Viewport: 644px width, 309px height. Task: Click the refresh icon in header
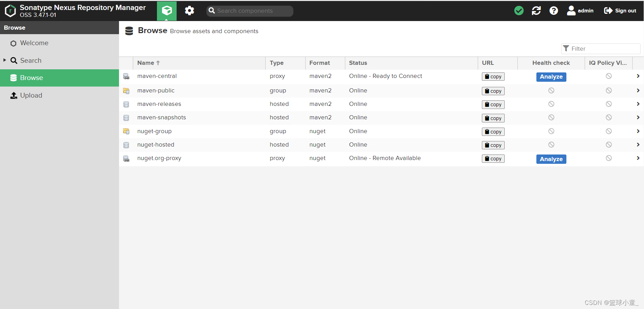click(x=536, y=11)
